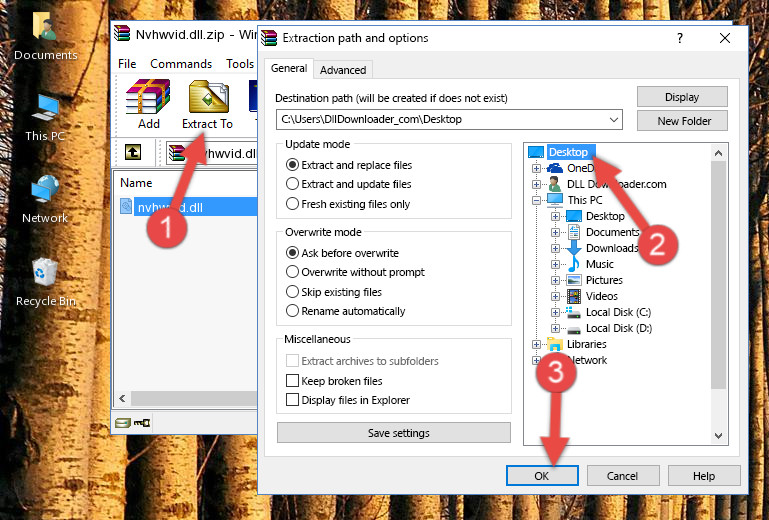The width and height of the screenshot is (769, 520).
Task: Click the New Folder button
Action: [682, 121]
